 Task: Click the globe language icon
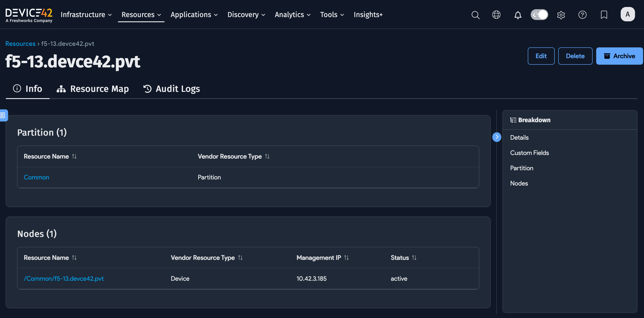[496, 15]
